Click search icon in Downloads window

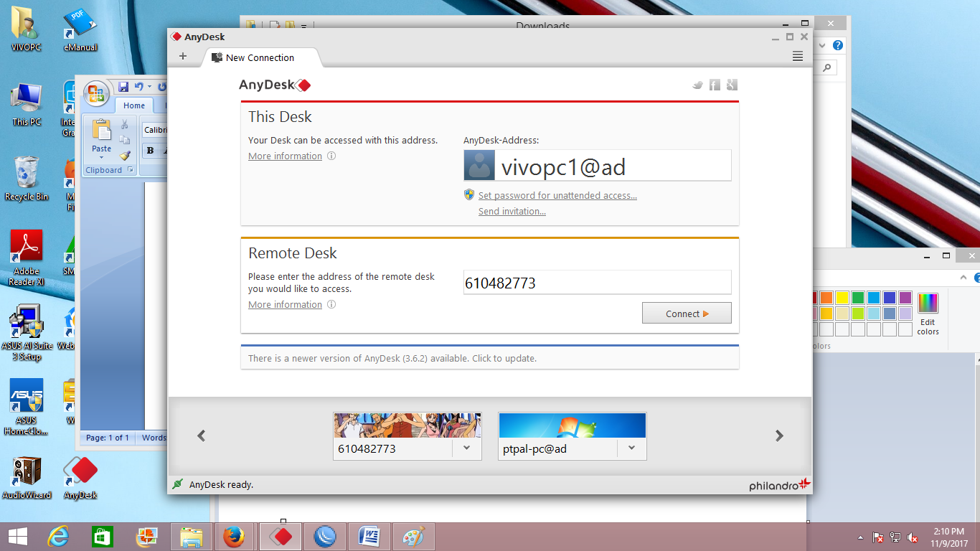coord(827,67)
